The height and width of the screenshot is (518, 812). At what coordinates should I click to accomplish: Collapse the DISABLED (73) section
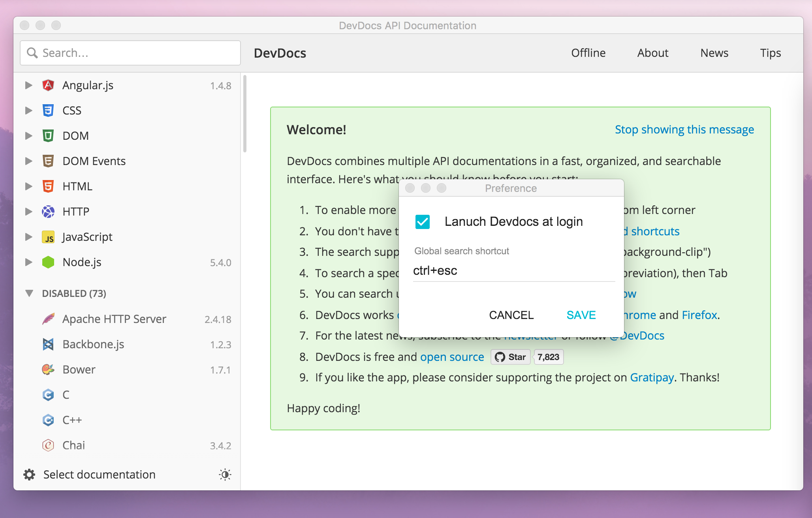[x=29, y=293]
